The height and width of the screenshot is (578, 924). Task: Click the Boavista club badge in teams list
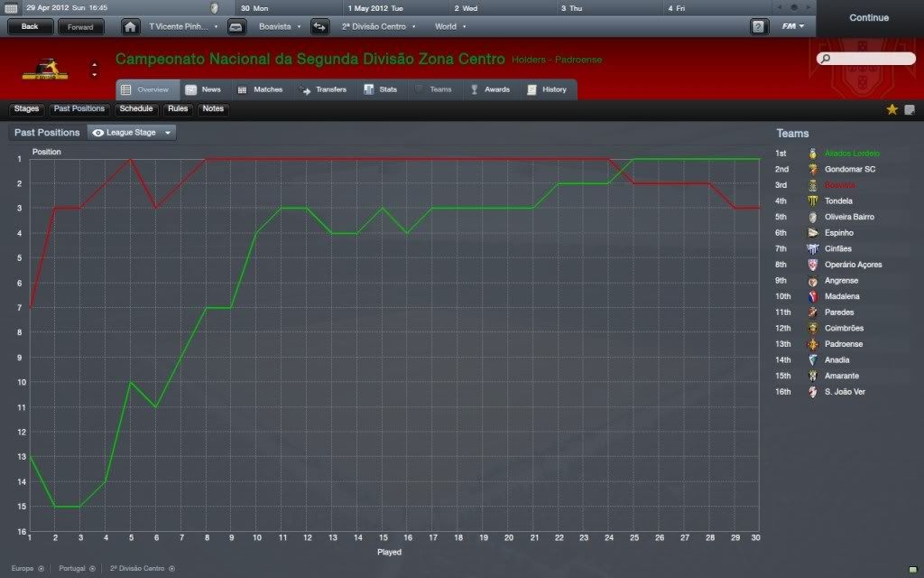[x=813, y=185]
